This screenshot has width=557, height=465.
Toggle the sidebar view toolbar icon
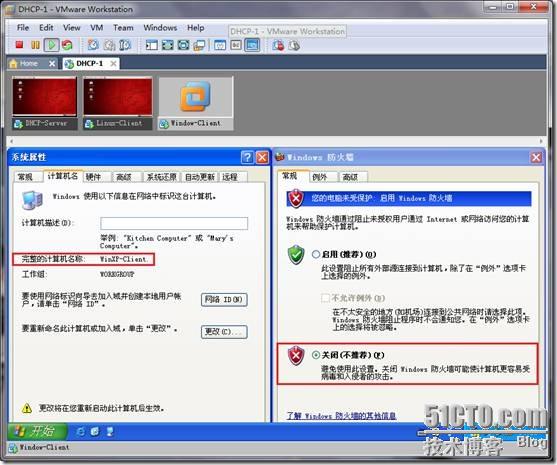[x=152, y=45]
